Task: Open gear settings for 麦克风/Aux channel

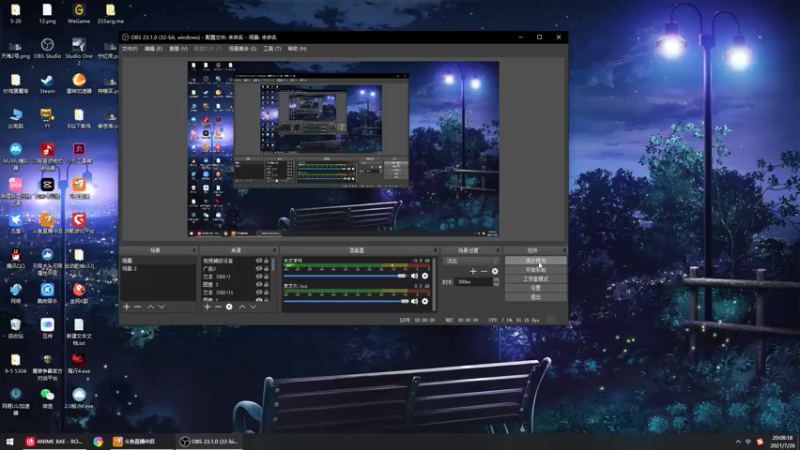Action: (424, 301)
